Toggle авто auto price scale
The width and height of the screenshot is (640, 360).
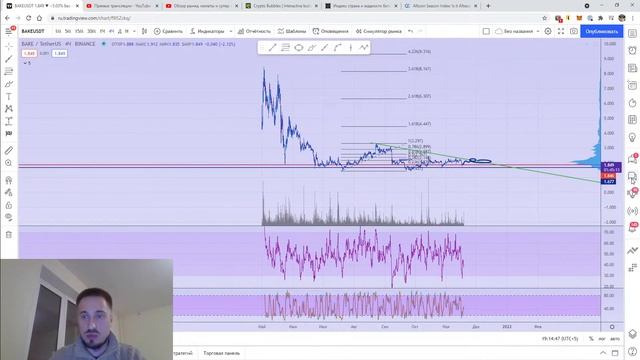coord(615,339)
